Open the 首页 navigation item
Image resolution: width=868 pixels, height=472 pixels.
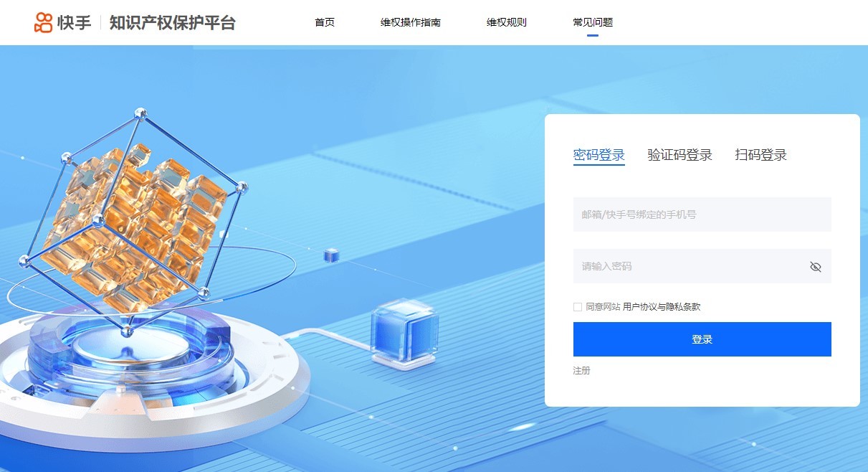(325, 22)
